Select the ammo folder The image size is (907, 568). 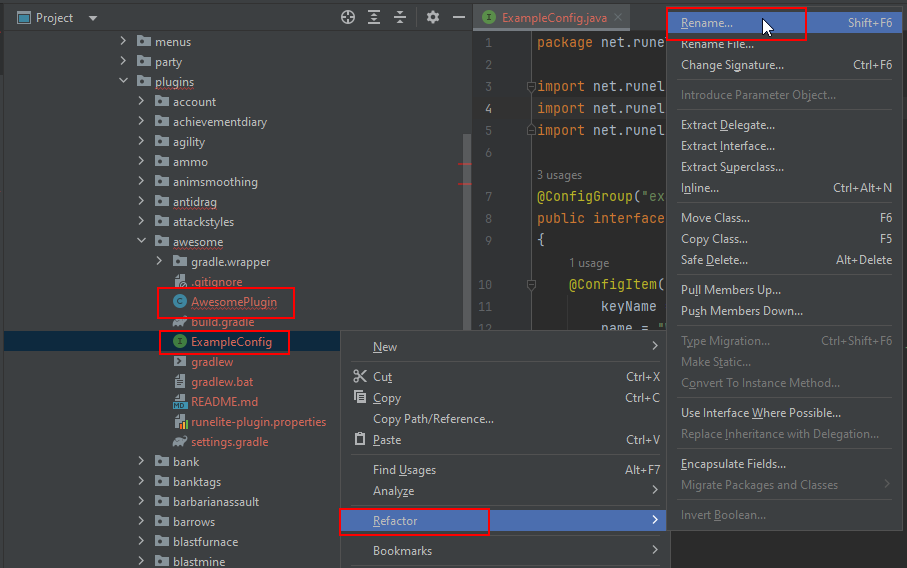(x=190, y=162)
